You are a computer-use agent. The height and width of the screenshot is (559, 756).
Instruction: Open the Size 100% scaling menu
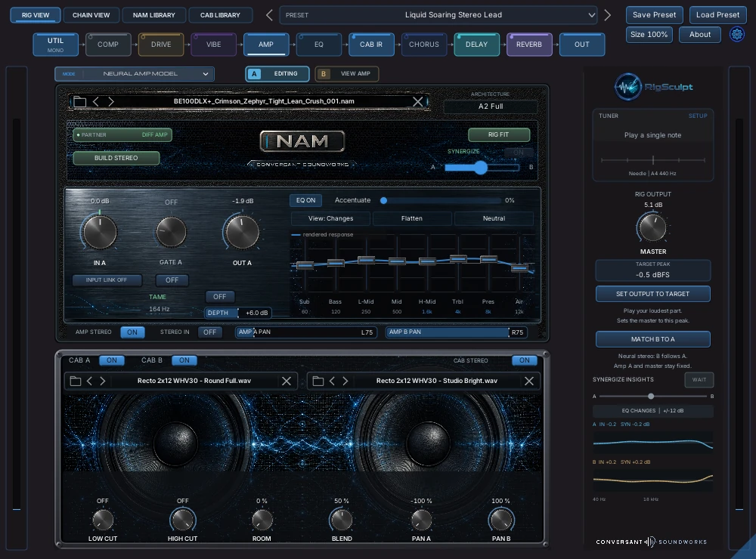649,35
